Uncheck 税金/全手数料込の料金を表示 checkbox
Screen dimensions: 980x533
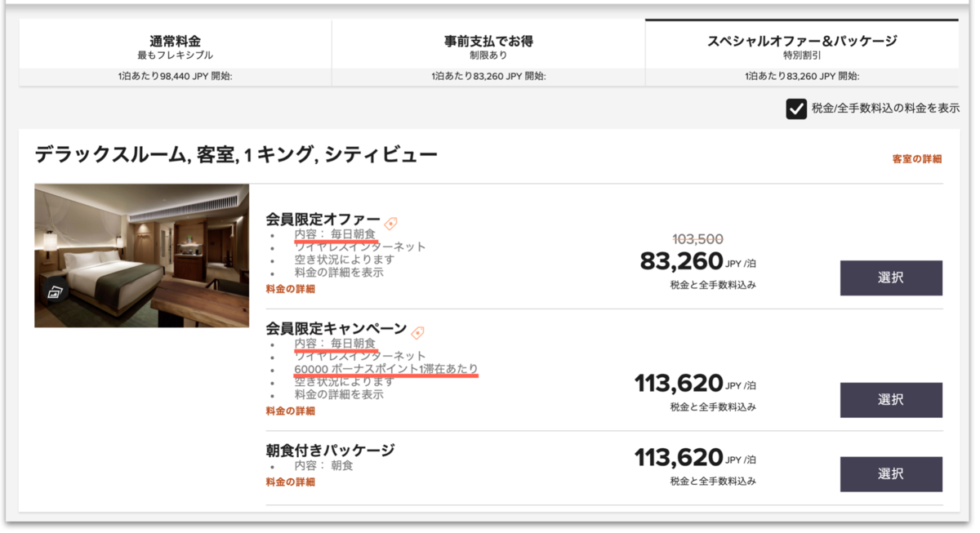pos(796,109)
